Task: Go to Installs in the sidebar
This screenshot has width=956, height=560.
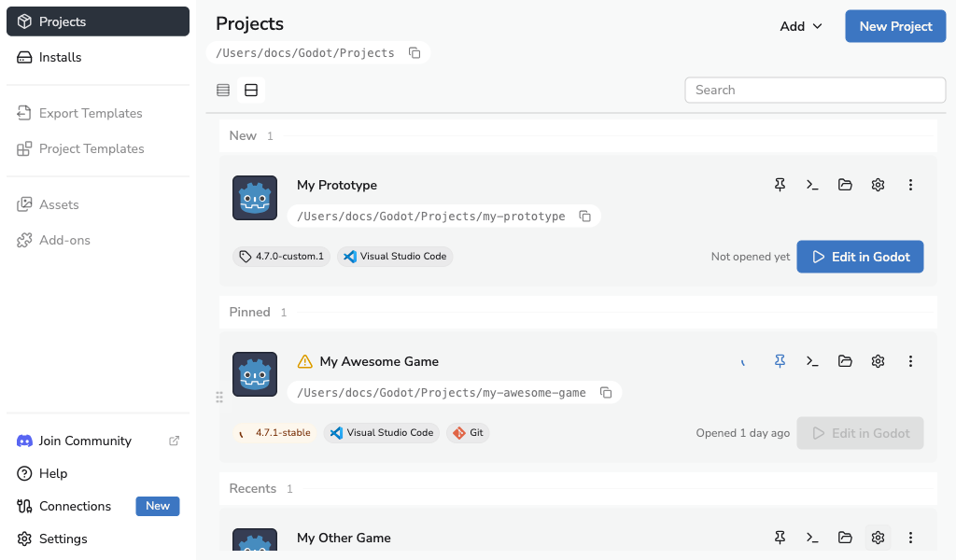Action: 97,57
